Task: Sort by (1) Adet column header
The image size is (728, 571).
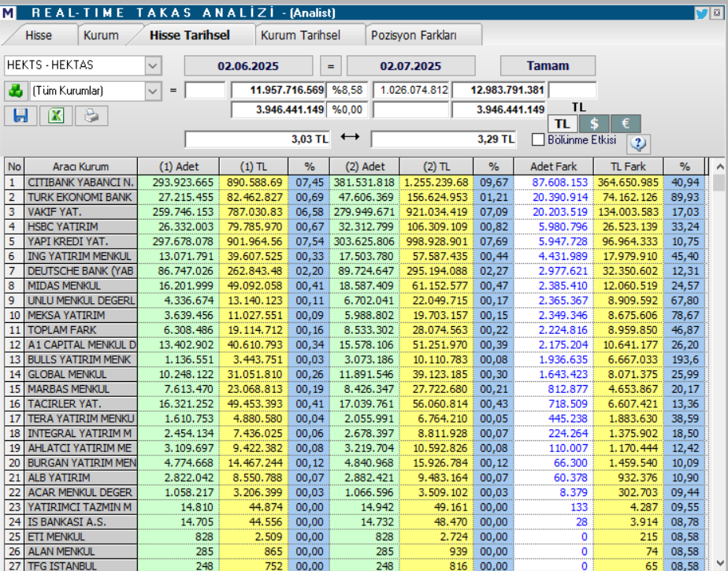Action: 179,167
